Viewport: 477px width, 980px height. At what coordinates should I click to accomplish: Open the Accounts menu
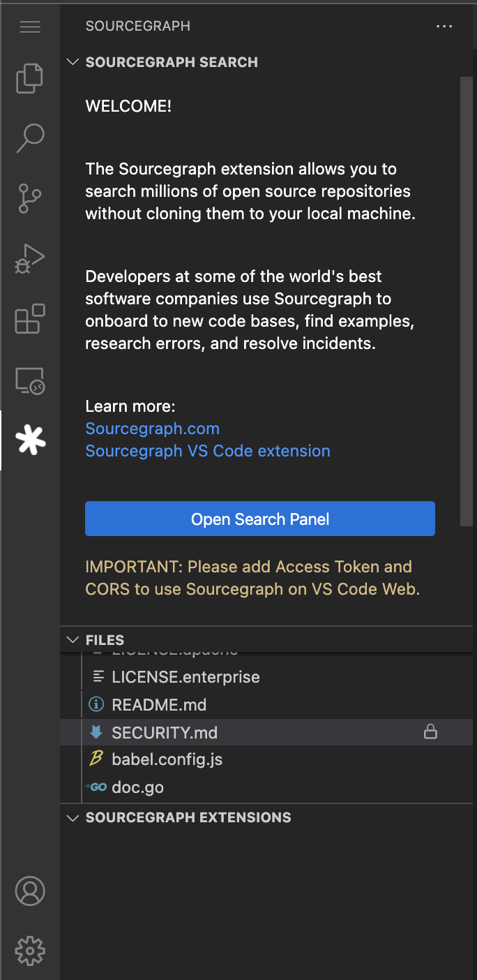tap(30, 891)
